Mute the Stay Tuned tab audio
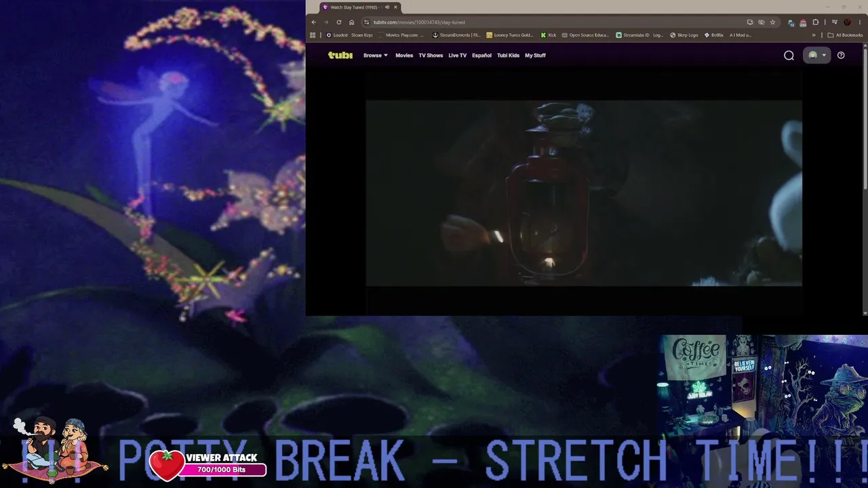The height and width of the screenshot is (488, 868). click(387, 7)
